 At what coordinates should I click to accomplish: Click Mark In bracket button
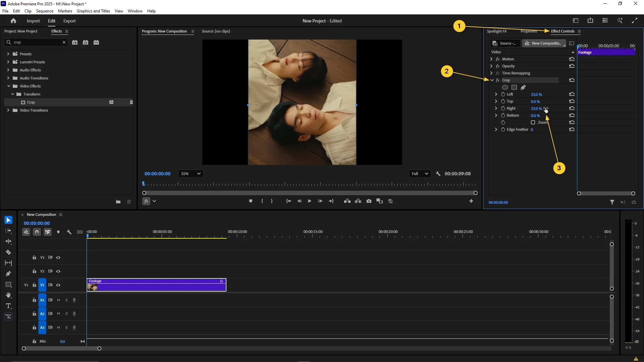262,201
